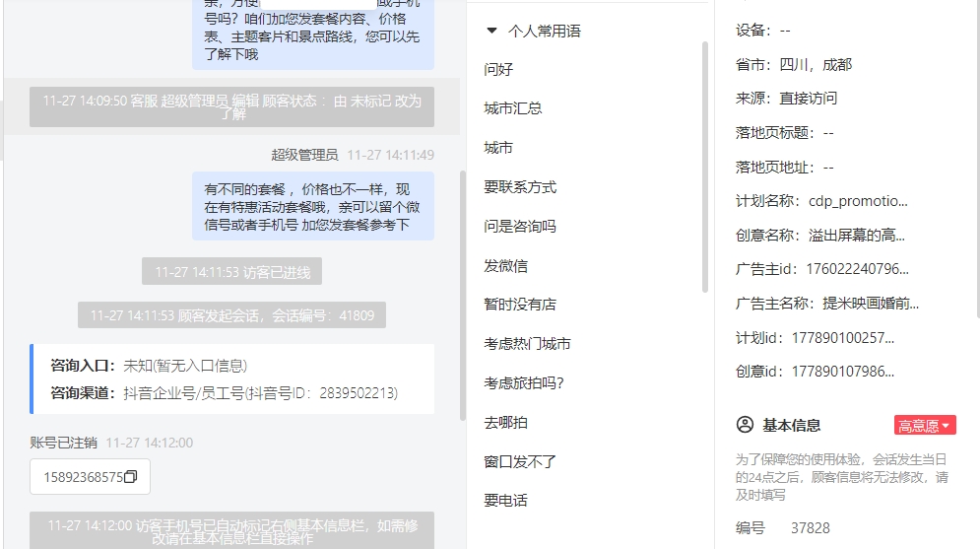Click the sender name 账号已注销

pos(63,443)
